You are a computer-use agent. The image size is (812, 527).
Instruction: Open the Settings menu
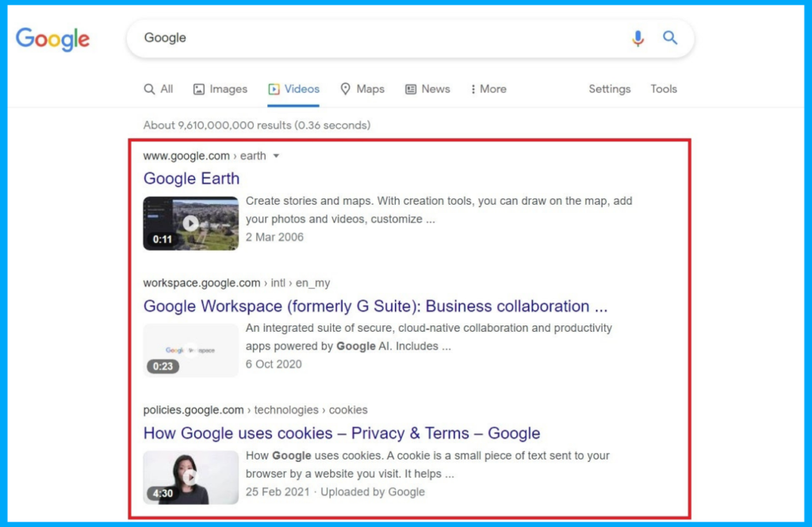[609, 89]
